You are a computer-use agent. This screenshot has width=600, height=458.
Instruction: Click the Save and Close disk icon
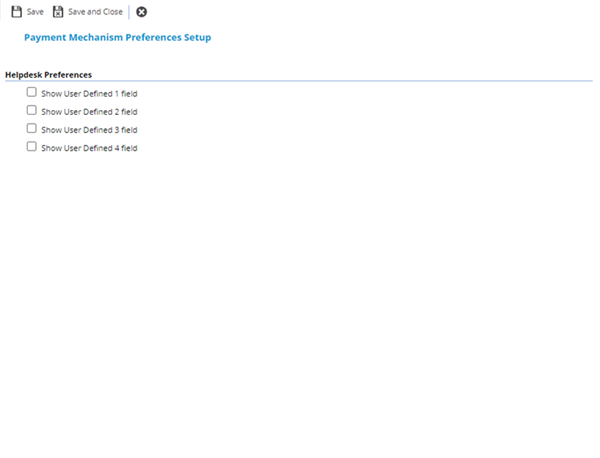pyautogui.click(x=58, y=12)
